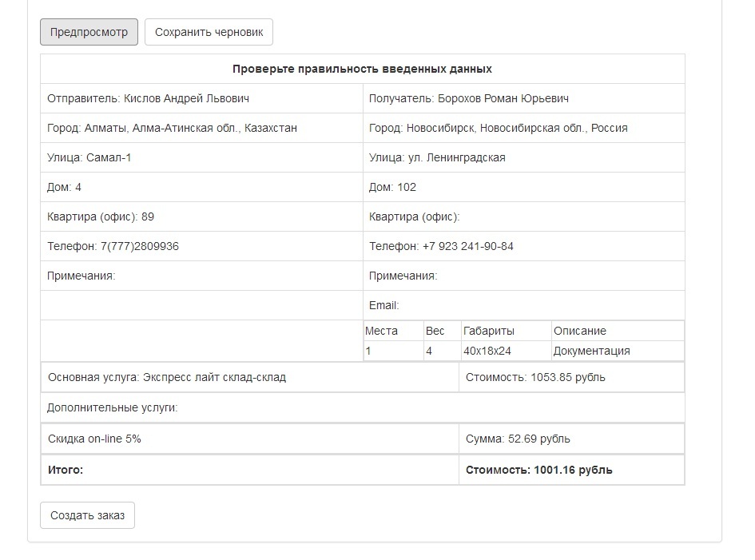Select the Документация description cell
This screenshot has height=560, width=755.
click(592, 351)
